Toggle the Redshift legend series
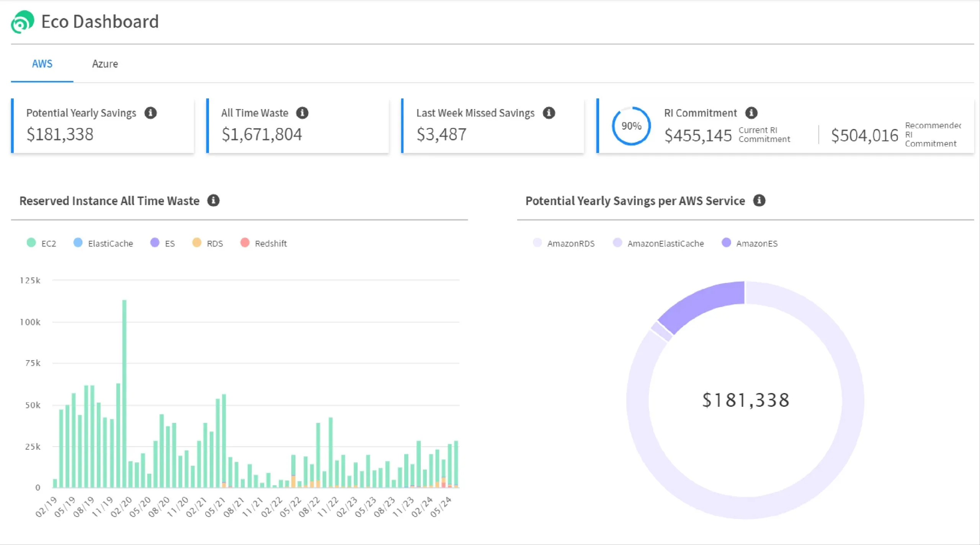This screenshot has width=980, height=545. point(263,243)
